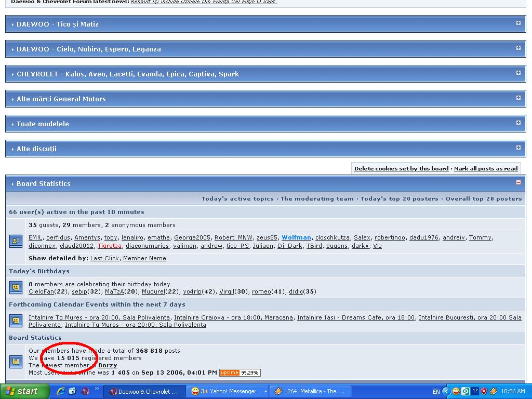Open Intalnire Iasi - Dreams Cafe event

coord(356,317)
